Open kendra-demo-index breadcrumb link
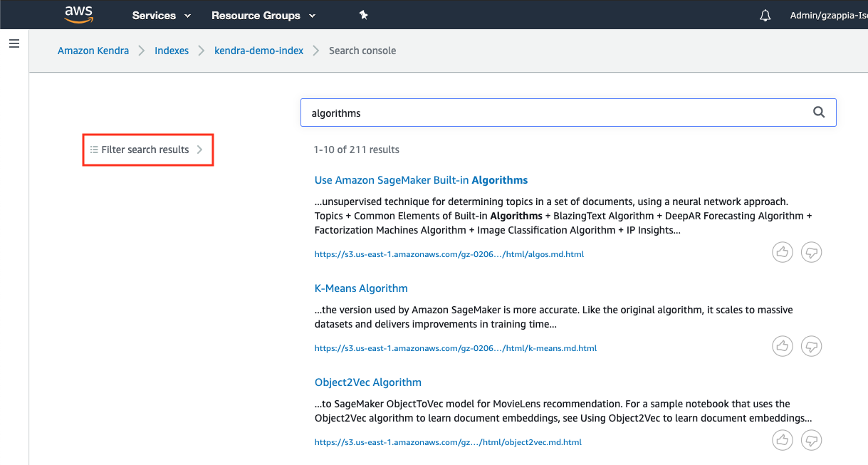Viewport: 868px width, 465px height. 259,51
